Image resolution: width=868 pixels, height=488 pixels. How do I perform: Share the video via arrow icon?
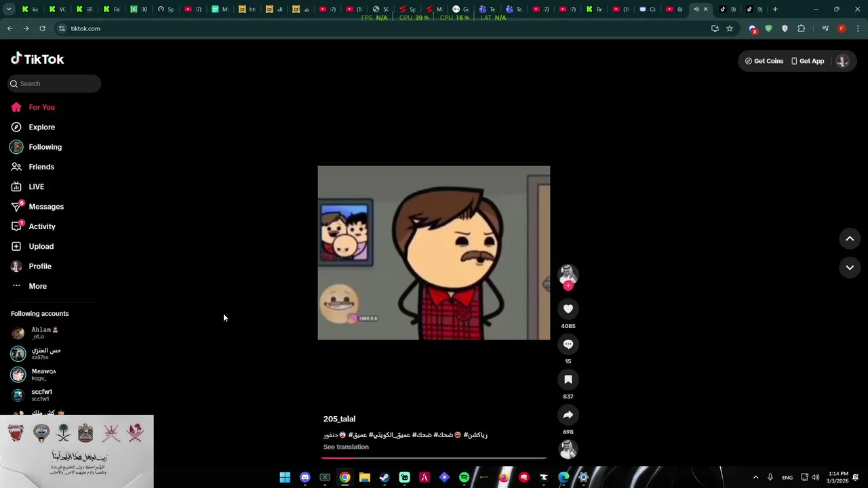[x=568, y=415]
